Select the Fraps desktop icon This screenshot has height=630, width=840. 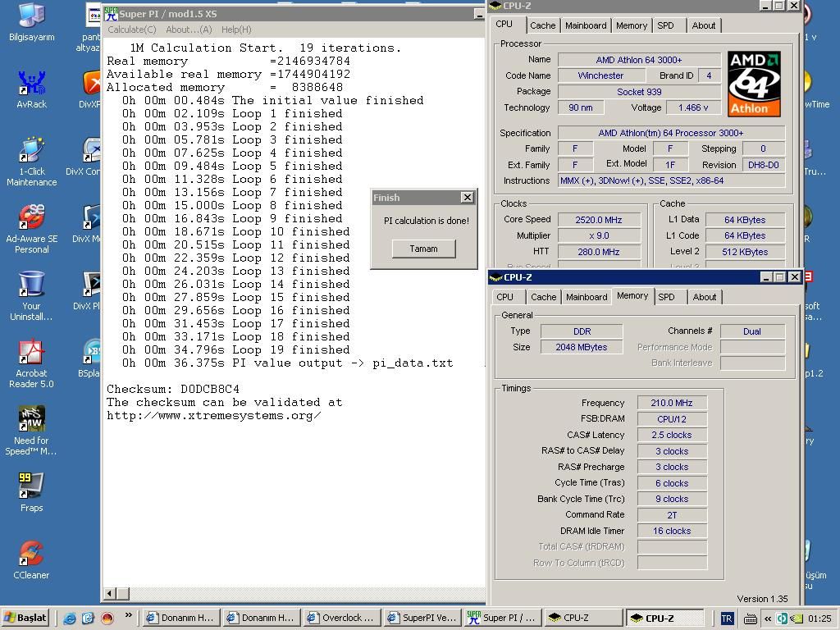[x=32, y=492]
